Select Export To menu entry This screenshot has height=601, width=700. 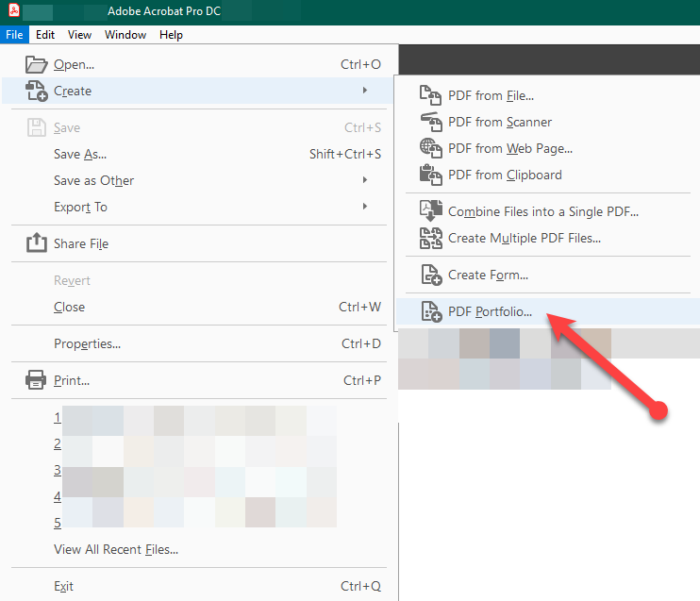click(x=196, y=207)
